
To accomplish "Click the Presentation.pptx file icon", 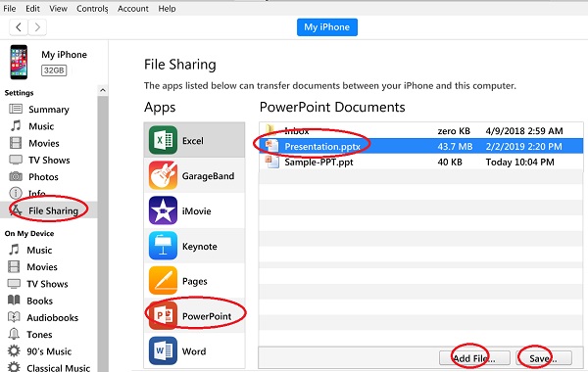I will (x=271, y=146).
